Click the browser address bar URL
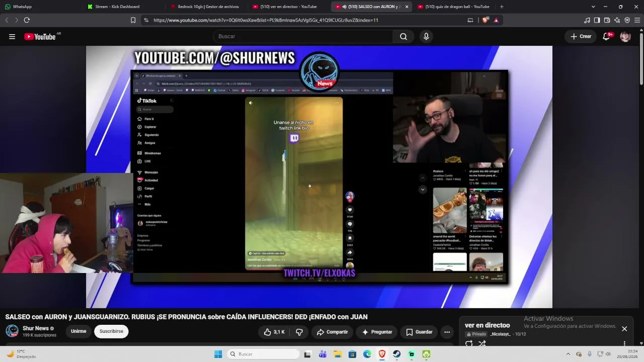This screenshot has height=362, width=644. click(x=266, y=20)
